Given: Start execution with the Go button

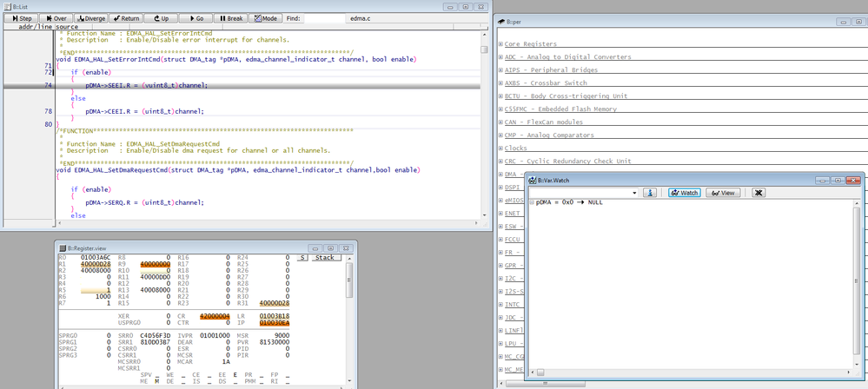Looking at the screenshot, I should 195,18.
